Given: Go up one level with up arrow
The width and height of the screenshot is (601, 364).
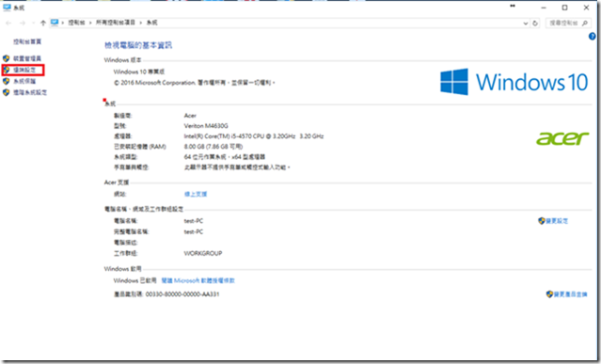Looking at the screenshot, I should coord(43,23).
